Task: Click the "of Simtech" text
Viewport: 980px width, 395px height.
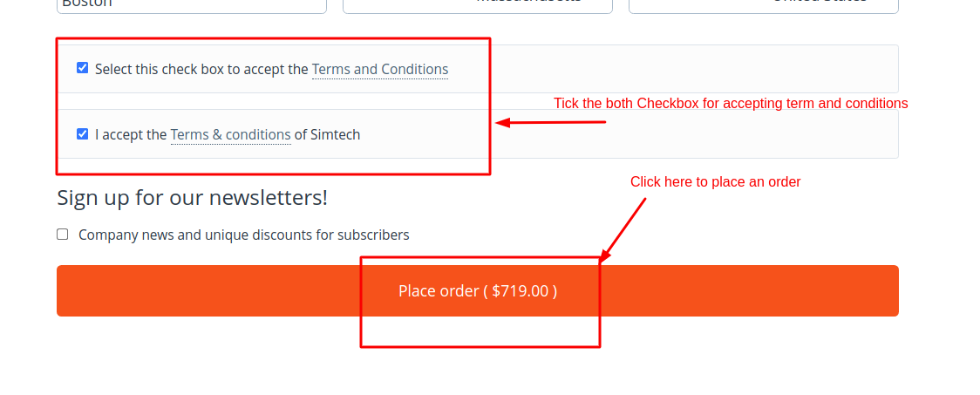Action: click(x=328, y=134)
